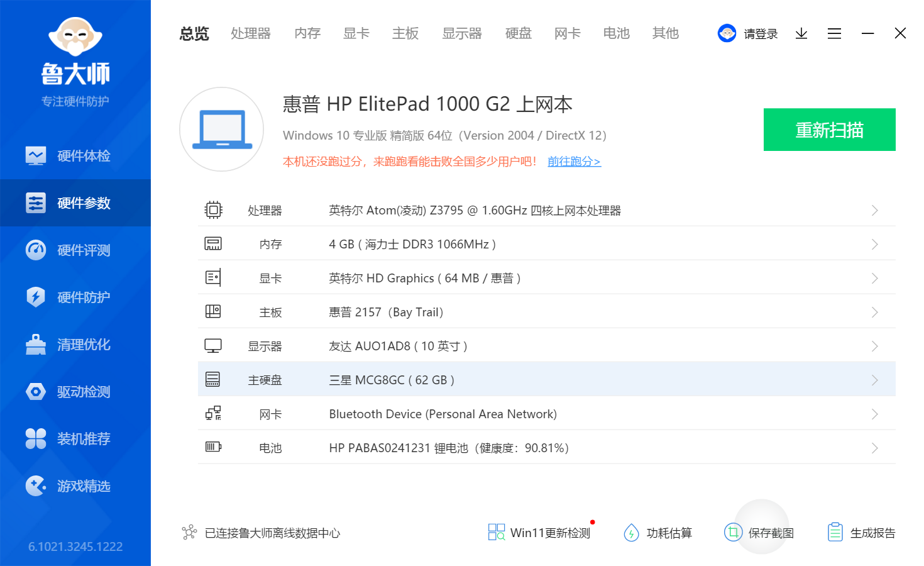924x566 pixels.
Task: Click the green 重新扫描 rescan button
Action: 829,130
